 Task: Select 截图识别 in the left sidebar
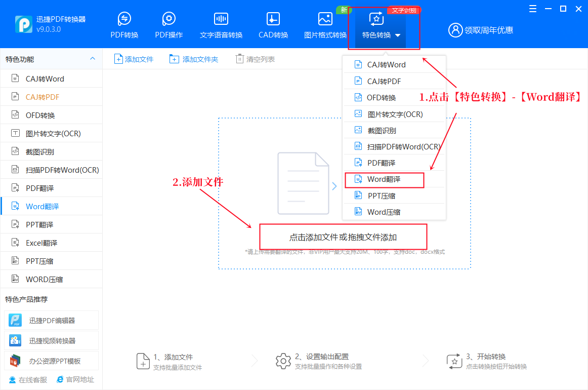(x=52, y=151)
